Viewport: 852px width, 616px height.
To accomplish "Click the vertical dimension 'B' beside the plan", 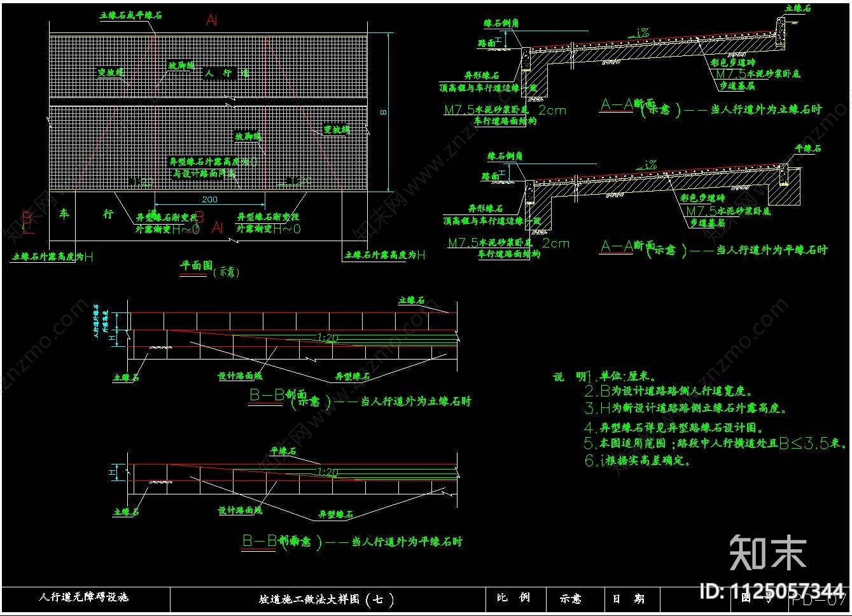I will point(384,112).
